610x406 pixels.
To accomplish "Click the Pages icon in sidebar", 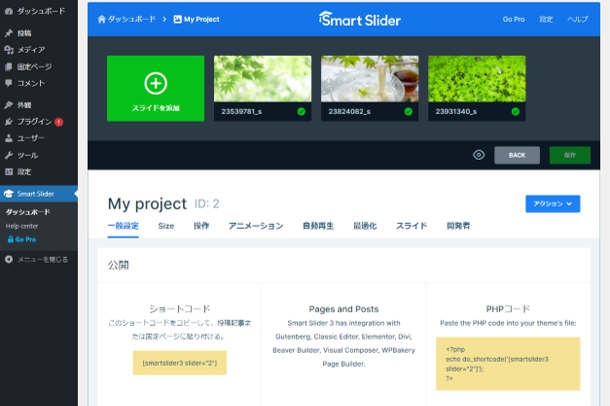I will click(9, 66).
